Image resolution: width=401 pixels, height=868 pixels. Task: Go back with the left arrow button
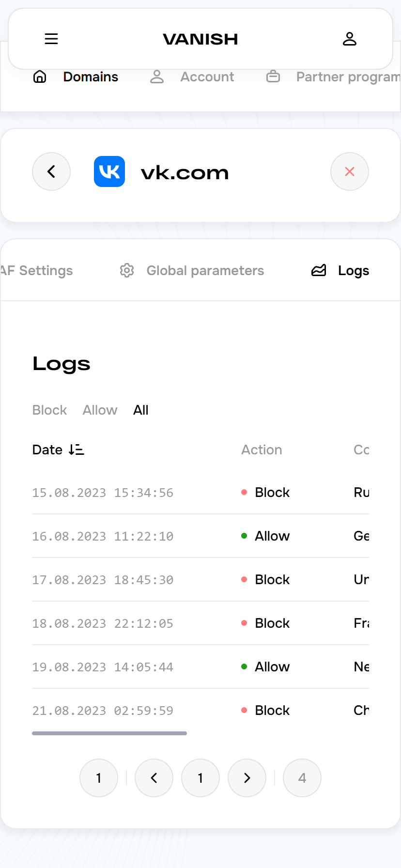point(51,171)
